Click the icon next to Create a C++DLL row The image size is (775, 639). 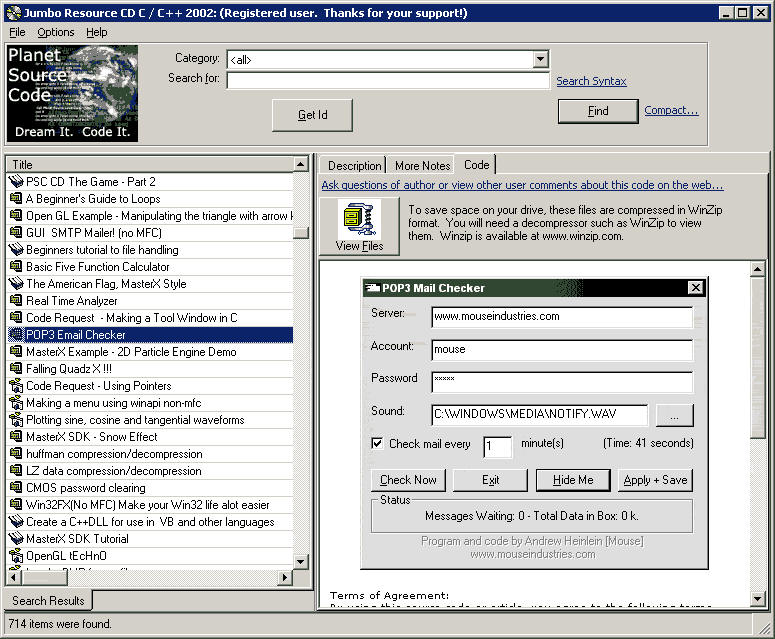tap(16, 522)
